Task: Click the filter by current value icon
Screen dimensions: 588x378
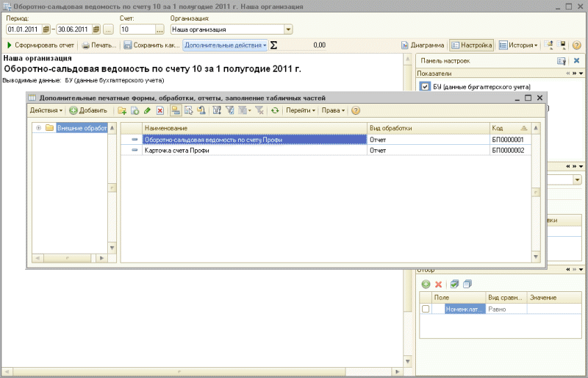Action: 229,110
